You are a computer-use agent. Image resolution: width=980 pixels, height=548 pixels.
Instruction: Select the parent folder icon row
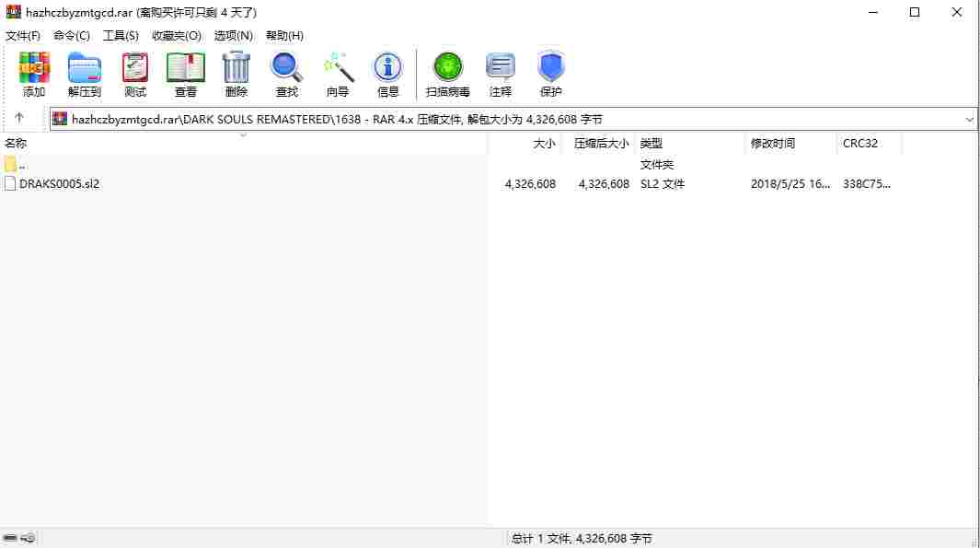pos(10,165)
